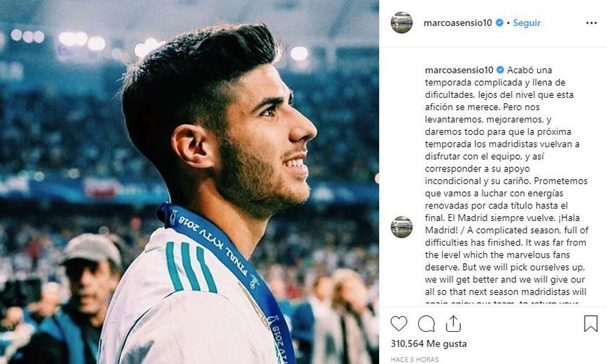The width and height of the screenshot is (607, 364).
Task: Click the small avatar beside the caption text
Action: [x=401, y=227]
